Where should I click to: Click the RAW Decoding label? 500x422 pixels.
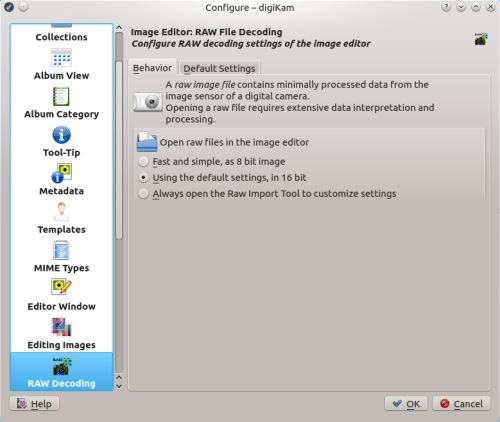61,384
